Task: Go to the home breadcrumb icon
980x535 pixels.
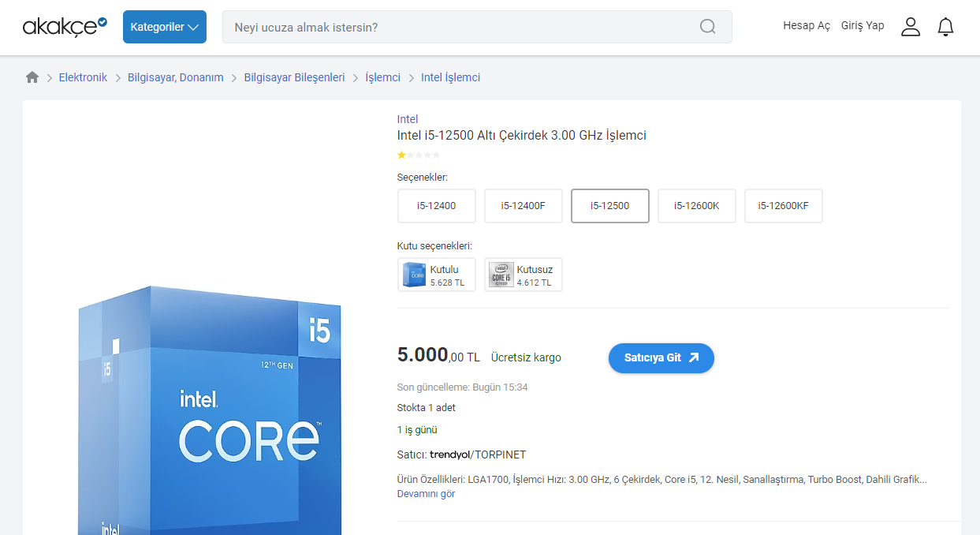Action: pyautogui.click(x=32, y=77)
